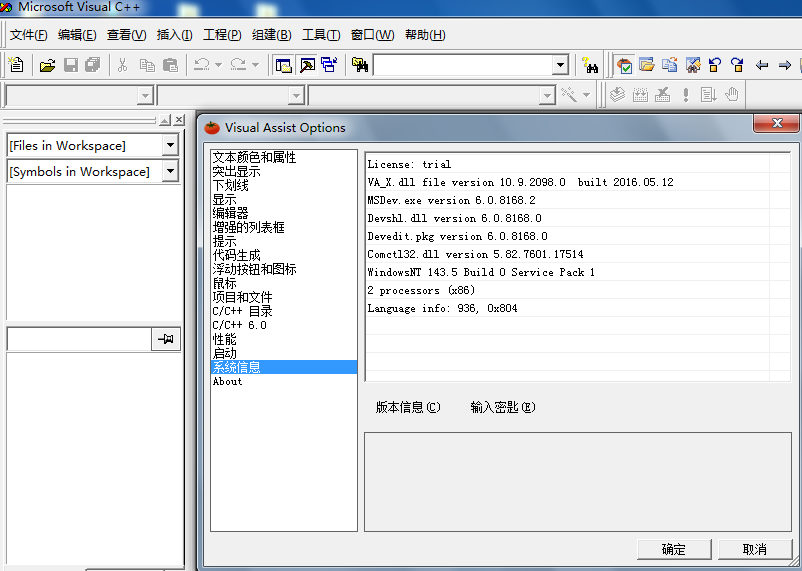Expand the Files in Workspace dropdown
The width and height of the screenshot is (802, 571).
pyautogui.click(x=170, y=145)
